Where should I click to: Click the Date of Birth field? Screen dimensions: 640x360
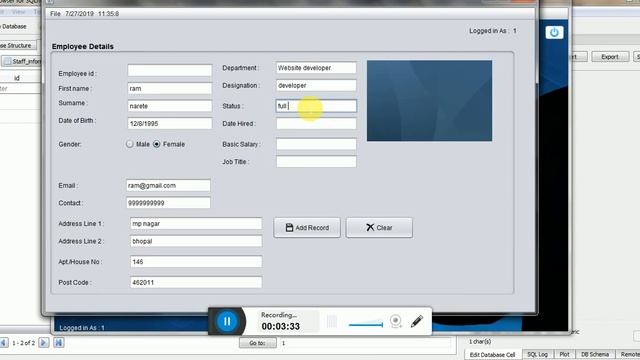pyautogui.click(x=169, y=124)
